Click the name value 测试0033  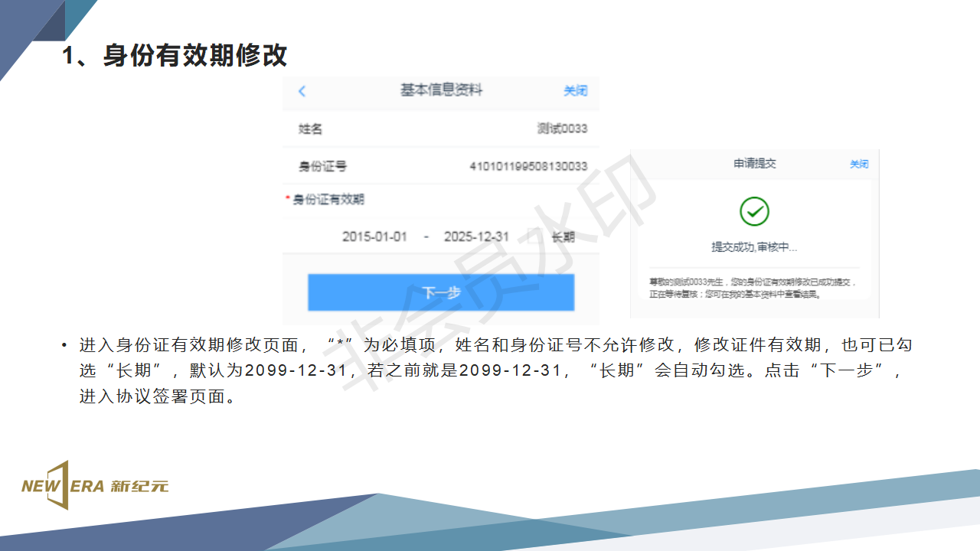[562, 129]
